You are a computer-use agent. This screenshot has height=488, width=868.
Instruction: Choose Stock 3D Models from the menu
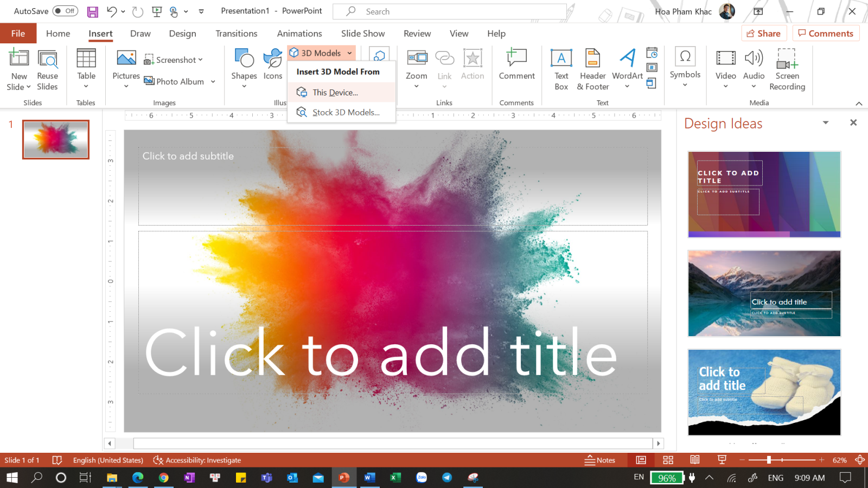pyautogui.click(x=346, y=112)
